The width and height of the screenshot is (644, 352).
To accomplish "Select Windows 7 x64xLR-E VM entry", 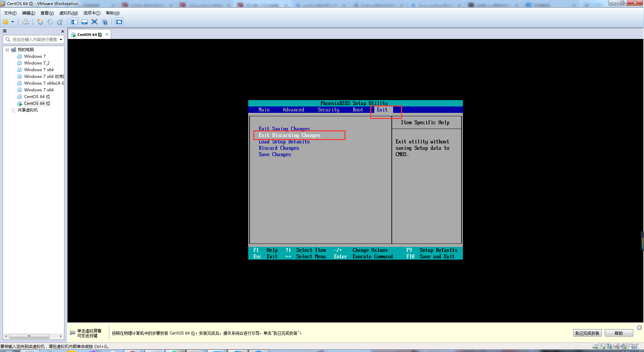I will (44, 83).
